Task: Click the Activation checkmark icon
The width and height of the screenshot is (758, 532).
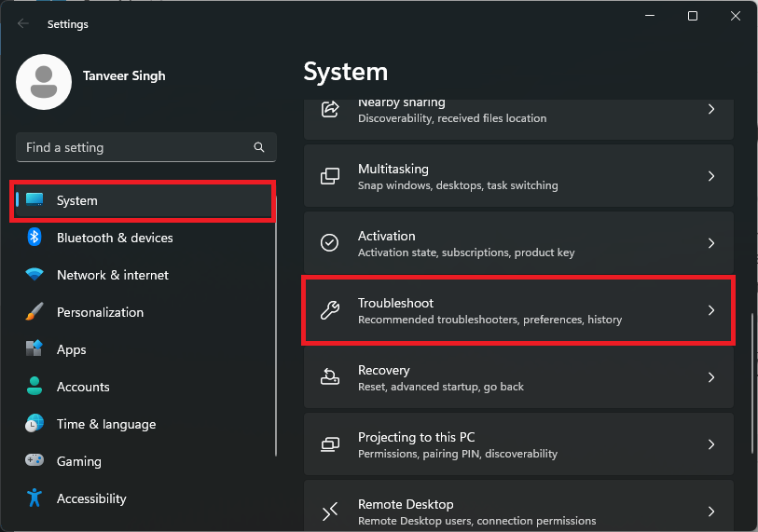Action: [x=330, y=242]
